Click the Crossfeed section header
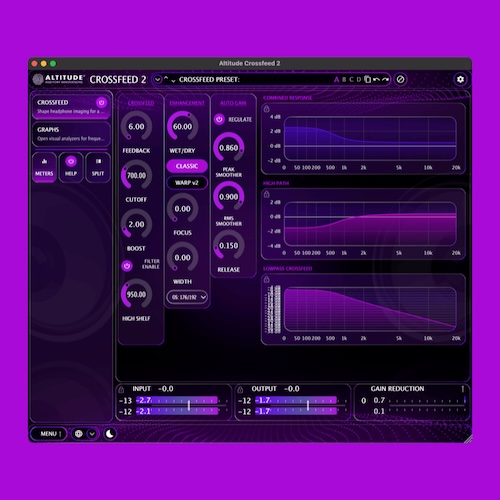Viewport: 500px width, 500px height. (141, 103)
